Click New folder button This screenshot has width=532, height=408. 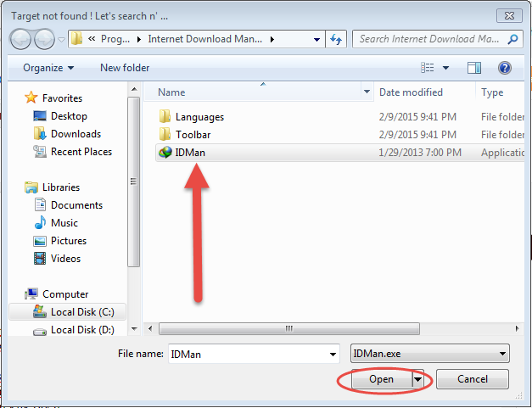pyautogui.click(x=125, y=68)
